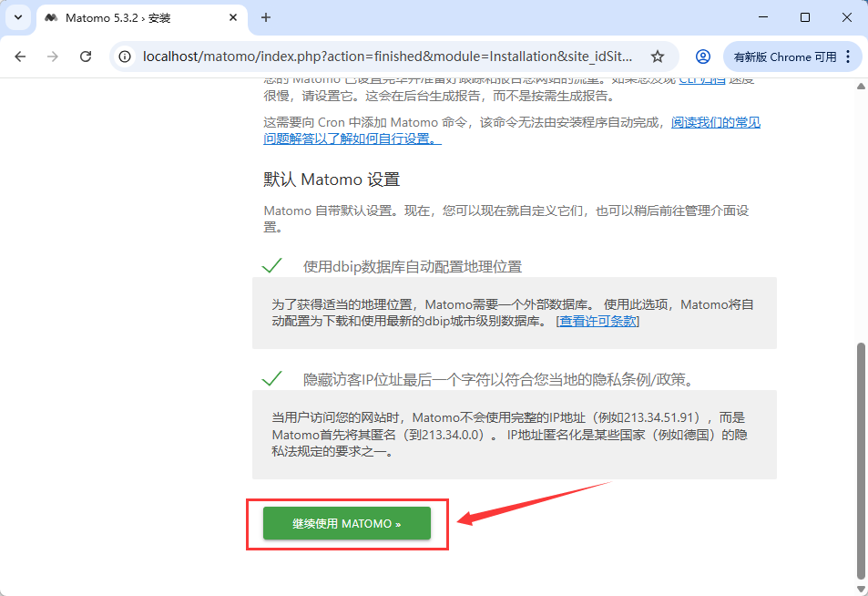
Task: Open the Chrome profile icon
Action: 703,57
